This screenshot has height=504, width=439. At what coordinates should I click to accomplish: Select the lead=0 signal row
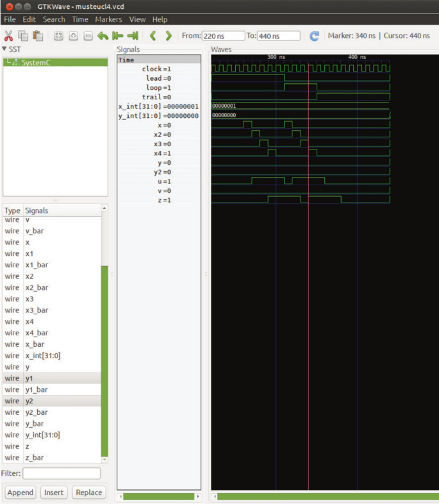click(x=159, y=78)
